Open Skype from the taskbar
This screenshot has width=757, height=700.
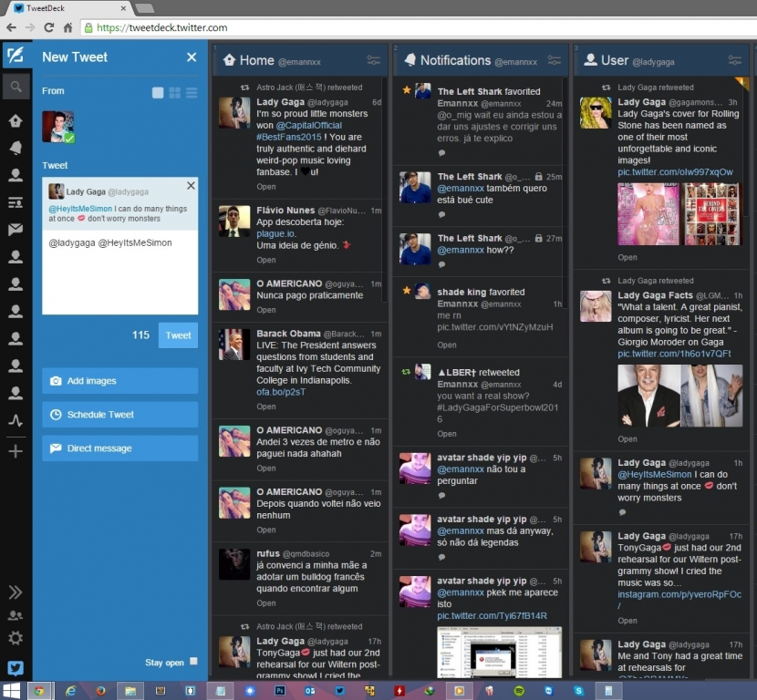(578, 691)
